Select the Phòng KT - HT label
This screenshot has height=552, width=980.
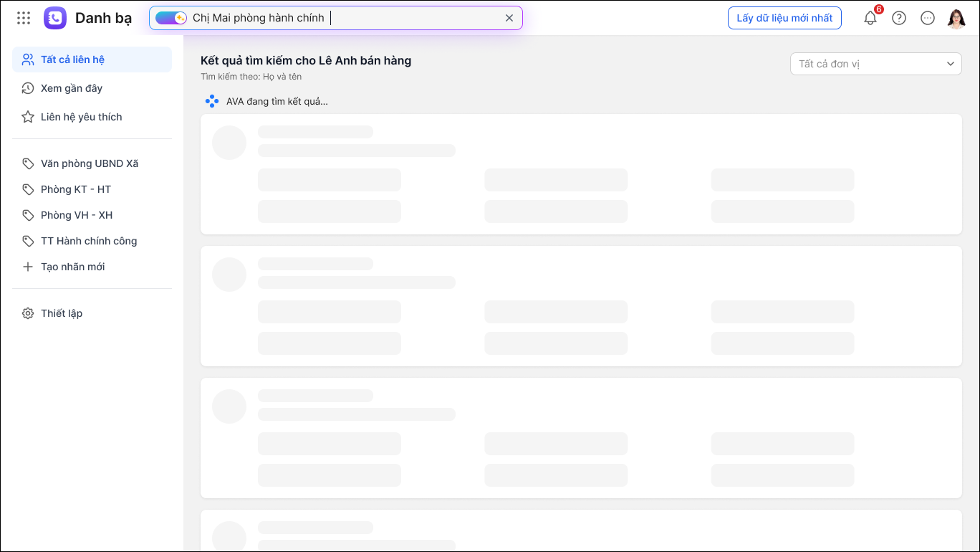point(76,189)
